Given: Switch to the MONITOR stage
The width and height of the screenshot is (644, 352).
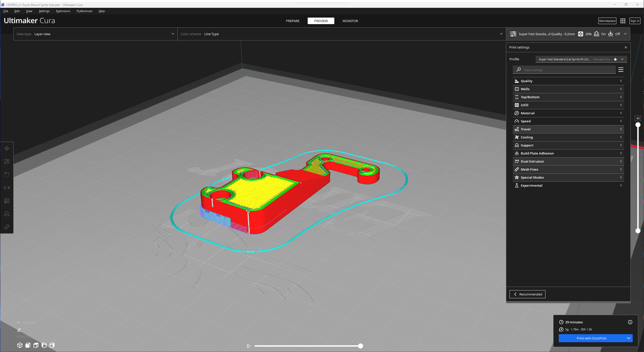Looking at the screenshot, I should [x=350, y=21].
